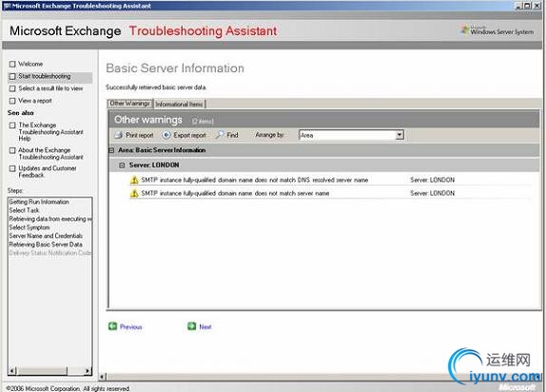Click the Export report button label
546x392 pixels.
190,135
